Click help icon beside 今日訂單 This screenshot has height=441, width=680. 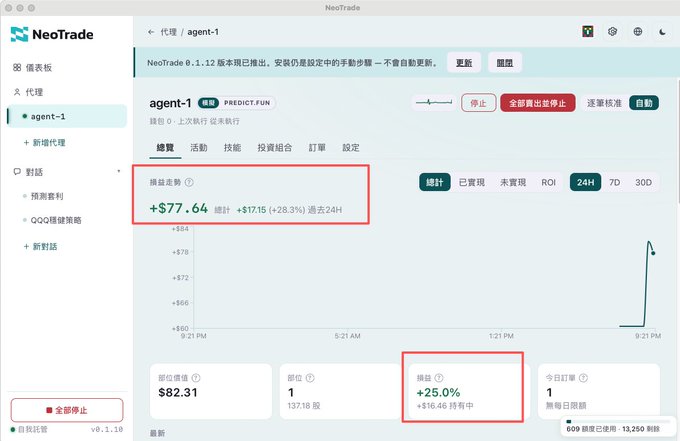click(x=583, y=378)
